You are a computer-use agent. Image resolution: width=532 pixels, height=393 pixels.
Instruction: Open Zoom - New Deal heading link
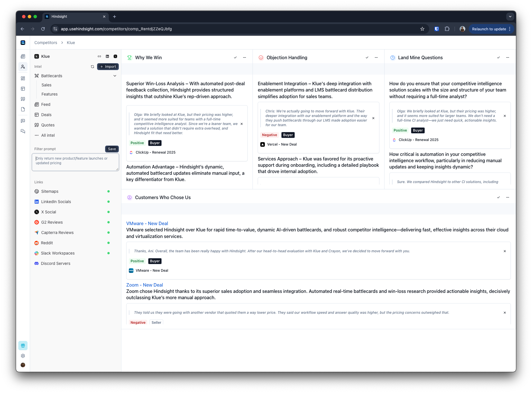pyautogui.click(x=145, y=285)
